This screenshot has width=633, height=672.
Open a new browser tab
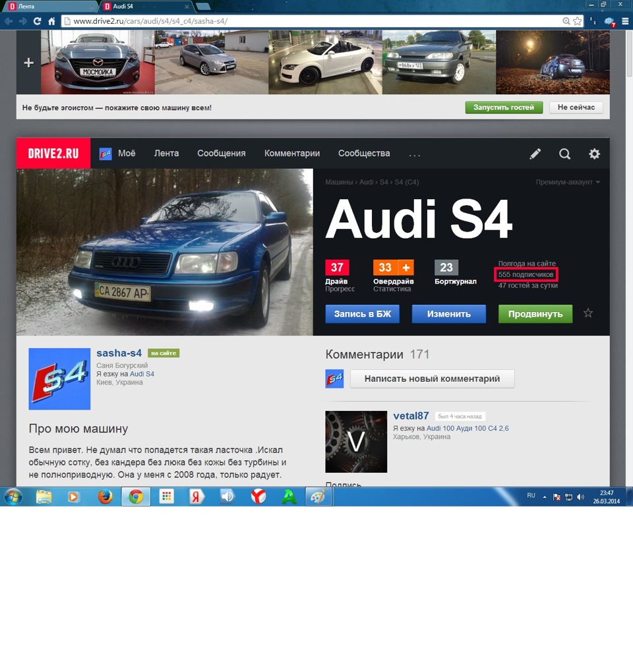(203, 7)
